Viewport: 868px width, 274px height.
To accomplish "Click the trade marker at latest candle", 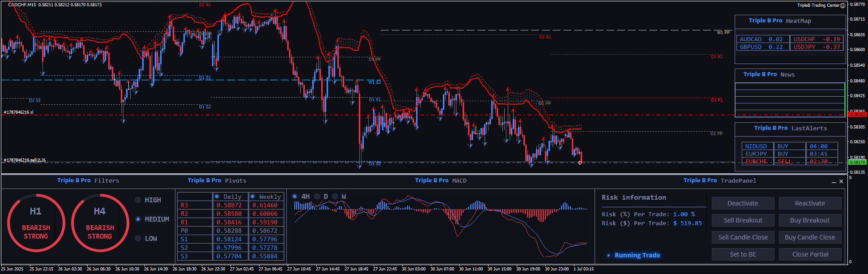I will click(580, 163).
